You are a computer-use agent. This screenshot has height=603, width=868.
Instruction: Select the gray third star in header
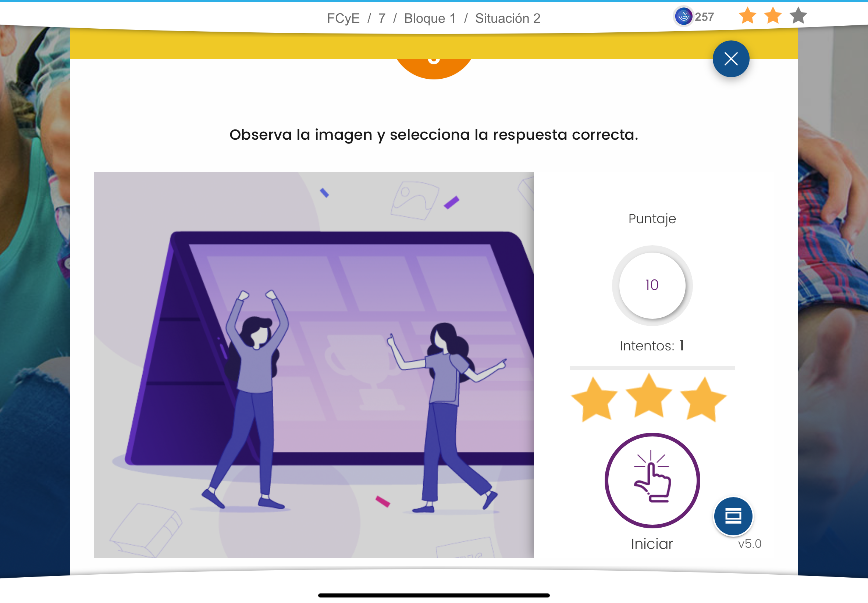pyautogui.click(x=798, y=16)
